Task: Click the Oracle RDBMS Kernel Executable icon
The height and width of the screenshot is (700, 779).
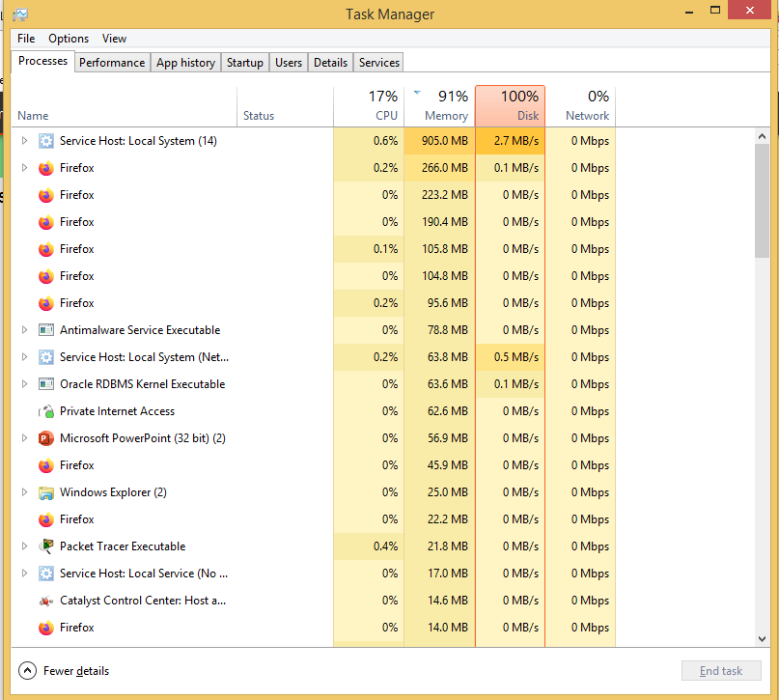Action: point(46,384)
